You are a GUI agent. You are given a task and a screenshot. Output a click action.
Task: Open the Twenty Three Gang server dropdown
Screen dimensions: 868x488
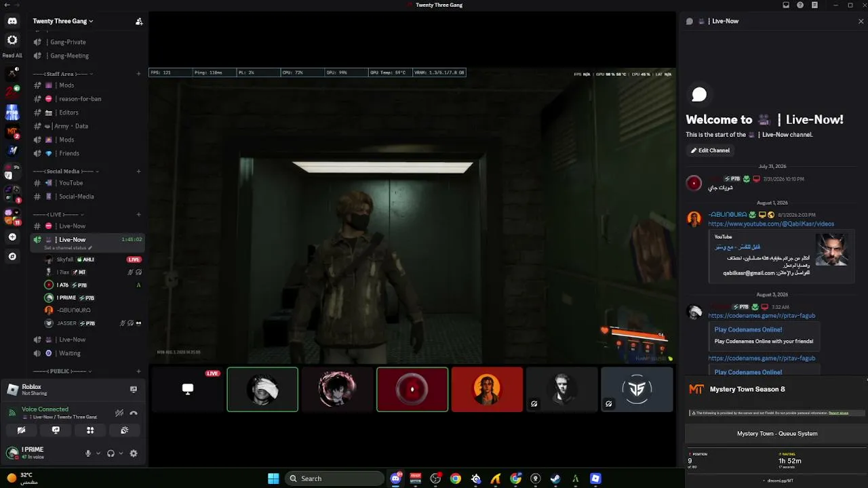click(x=63, y=21)
